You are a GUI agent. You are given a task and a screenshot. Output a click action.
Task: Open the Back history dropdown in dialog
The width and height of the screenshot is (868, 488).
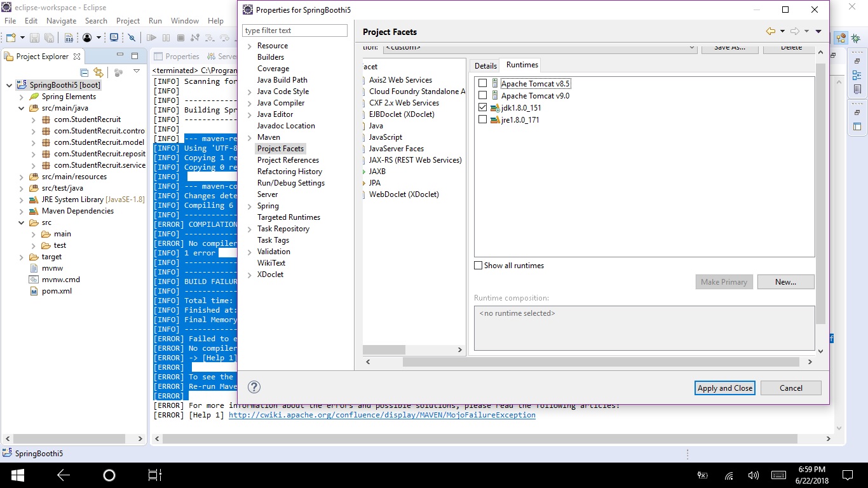tap(782, 31)
